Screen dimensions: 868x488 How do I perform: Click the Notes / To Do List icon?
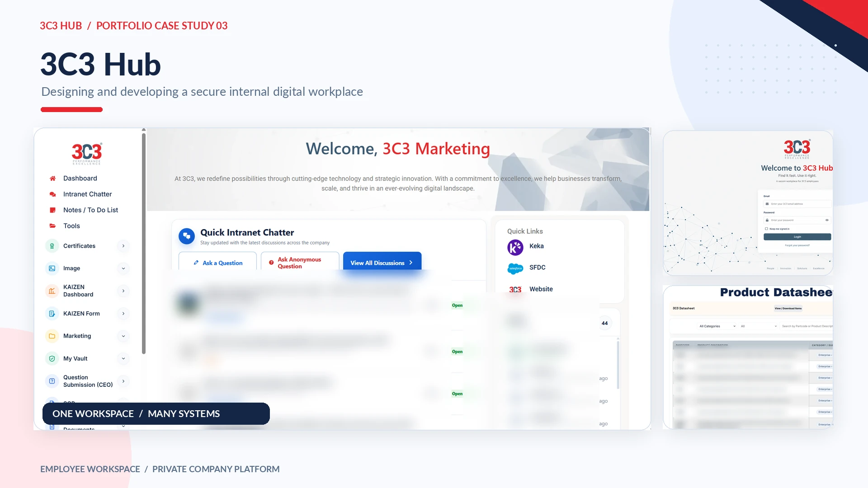(52, 210)
